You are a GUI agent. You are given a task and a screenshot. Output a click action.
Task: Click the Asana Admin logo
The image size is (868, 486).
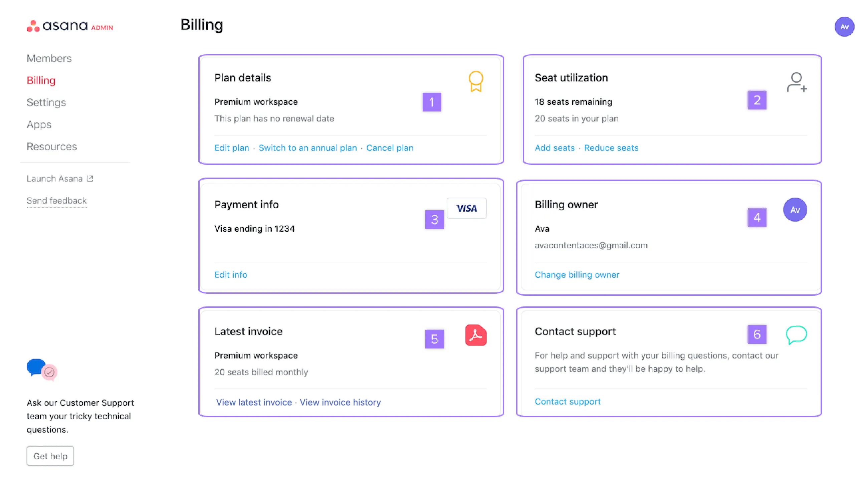[69, 26]
